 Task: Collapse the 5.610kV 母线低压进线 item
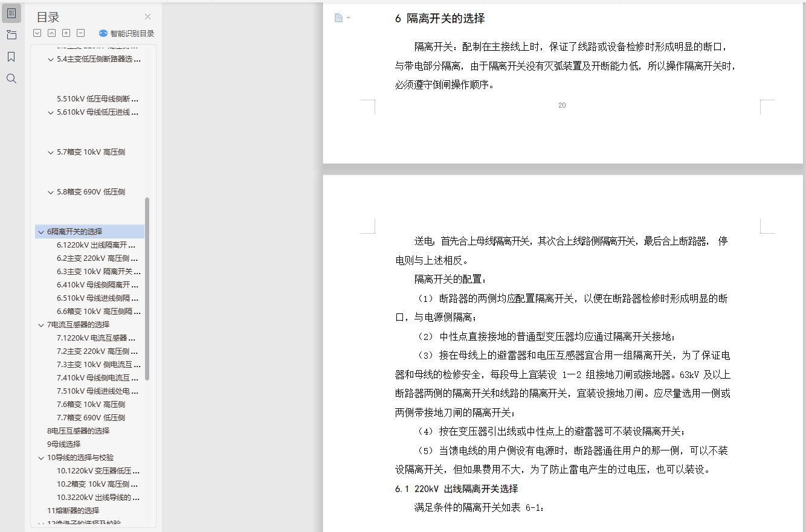[x=51, y=112]
